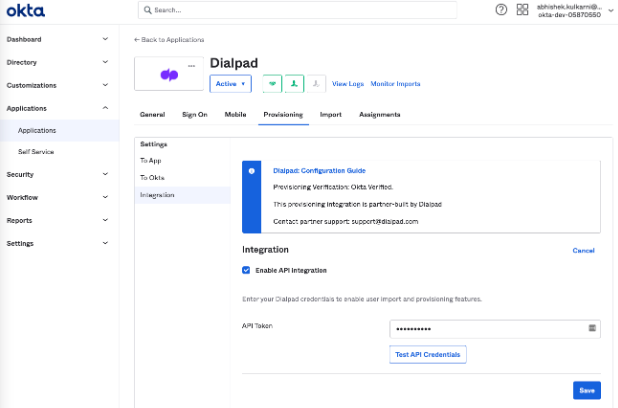This screenshot has width=618, height=408.
Task: Open the Active status dropdown
Action: [231, 84]
